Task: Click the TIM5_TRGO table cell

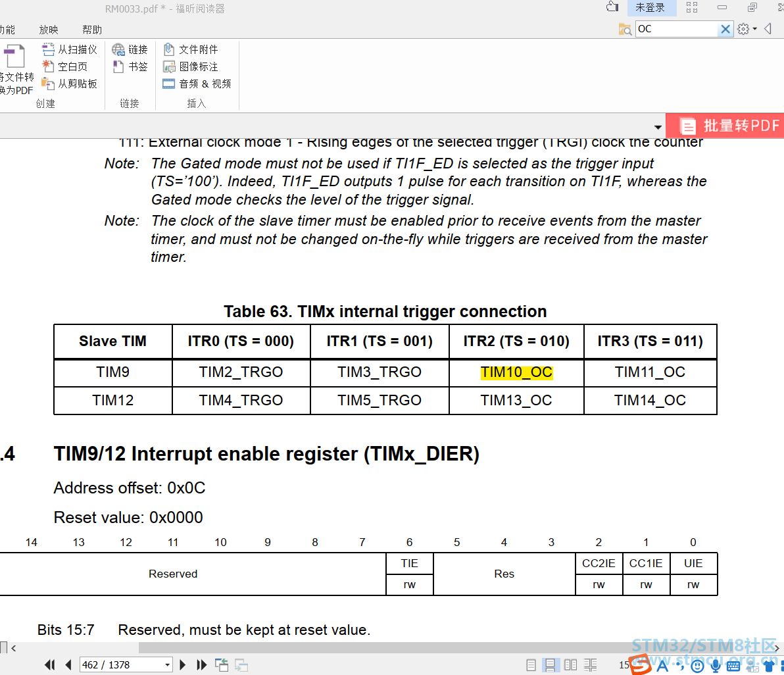Action: click(380, 401)
